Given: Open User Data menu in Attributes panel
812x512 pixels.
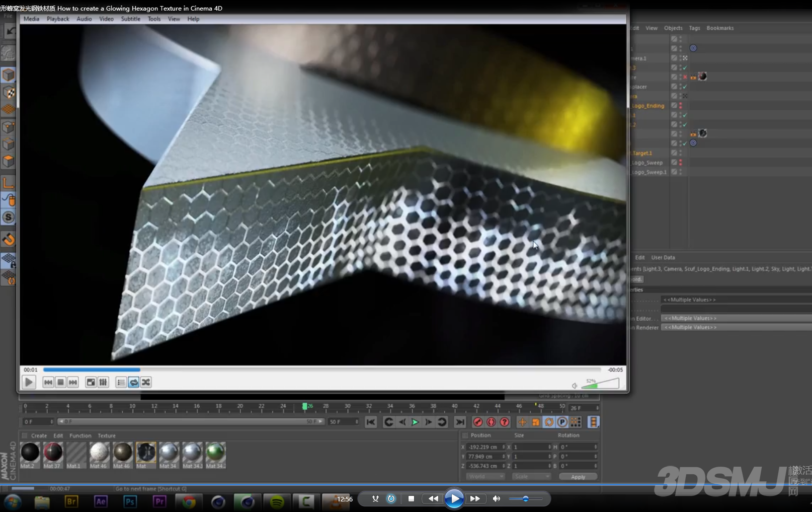Looking at the screenshot, I should click(663, 257).
